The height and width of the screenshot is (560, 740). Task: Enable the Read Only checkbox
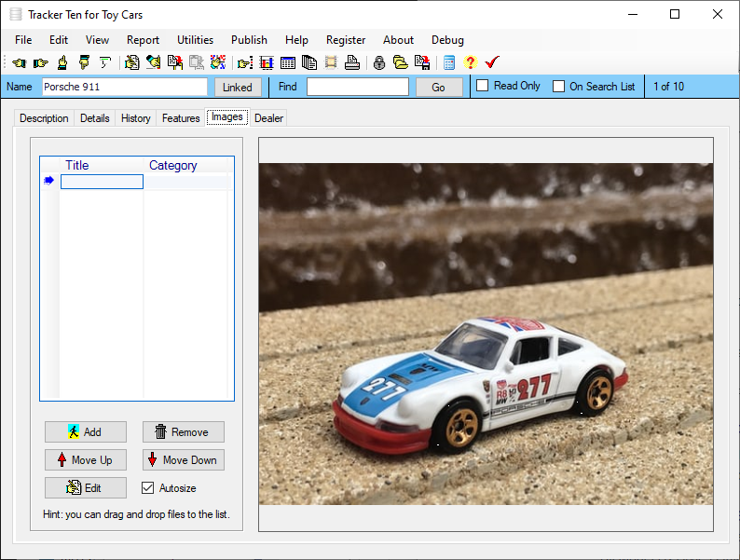click(x=483, y=86)
